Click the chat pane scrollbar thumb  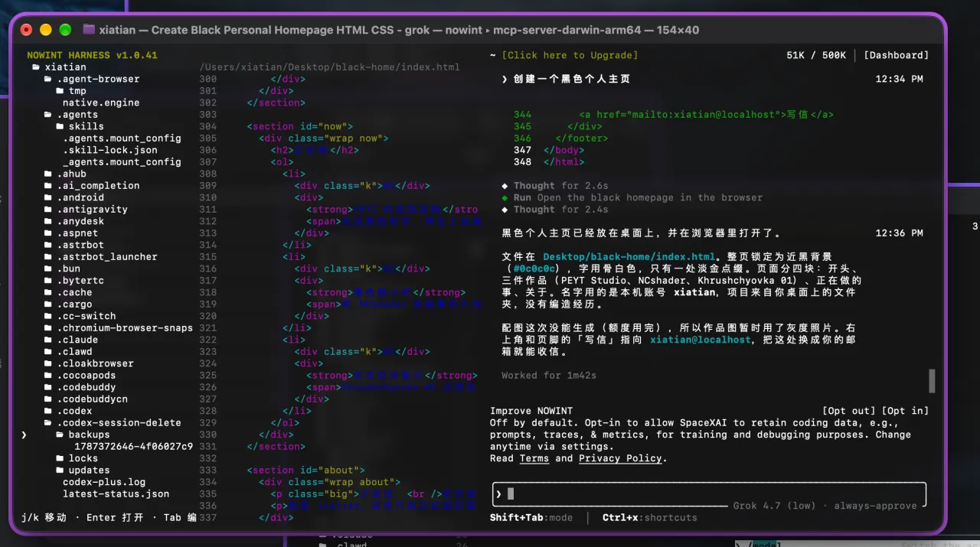point(932,380)
